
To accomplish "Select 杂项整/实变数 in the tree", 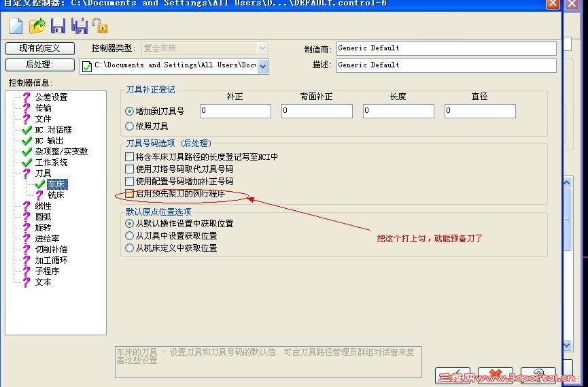I will [61, 152].
